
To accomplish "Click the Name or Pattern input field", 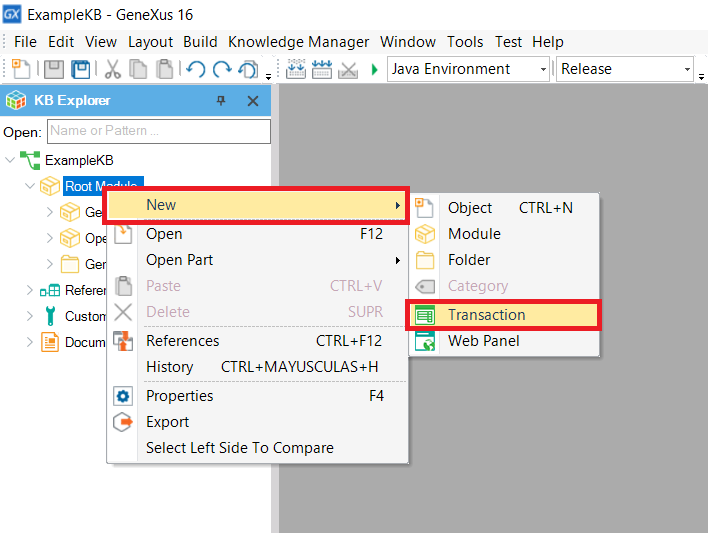I will (159, 131).
